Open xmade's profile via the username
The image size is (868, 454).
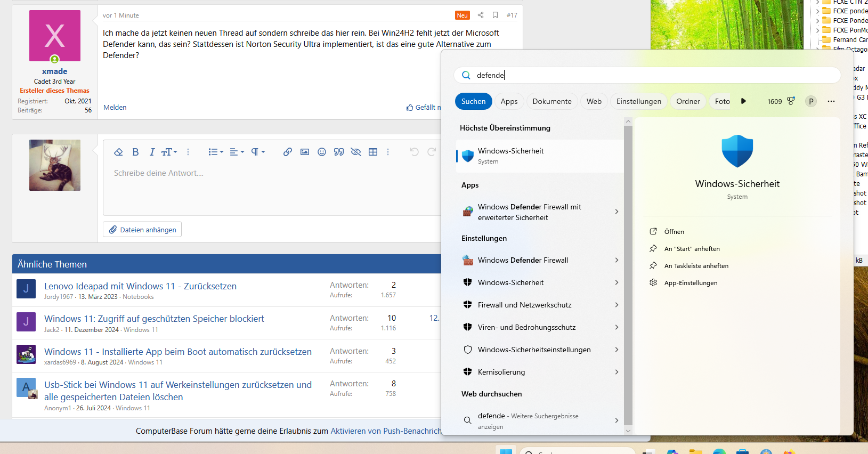click(55, 71)
